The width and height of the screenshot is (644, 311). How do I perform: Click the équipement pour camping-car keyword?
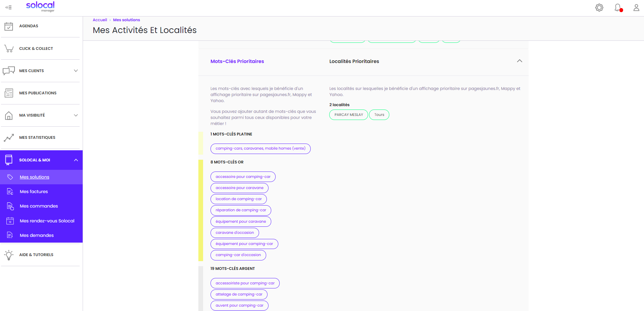(x=244, y=244)
